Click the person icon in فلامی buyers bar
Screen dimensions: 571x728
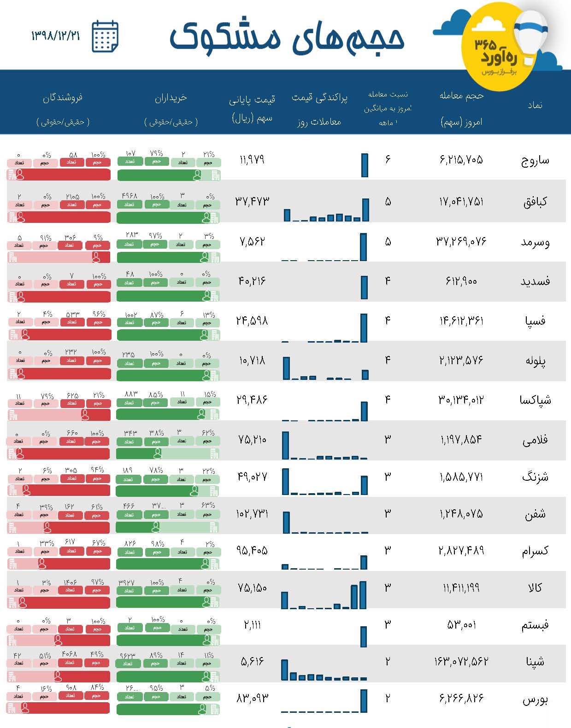tap(158, 454)
